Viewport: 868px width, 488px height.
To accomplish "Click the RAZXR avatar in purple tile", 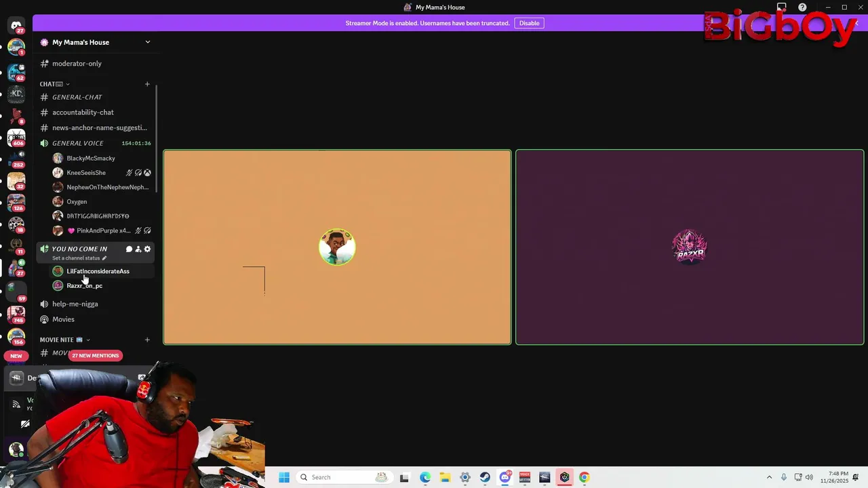I will coord(690,246).
